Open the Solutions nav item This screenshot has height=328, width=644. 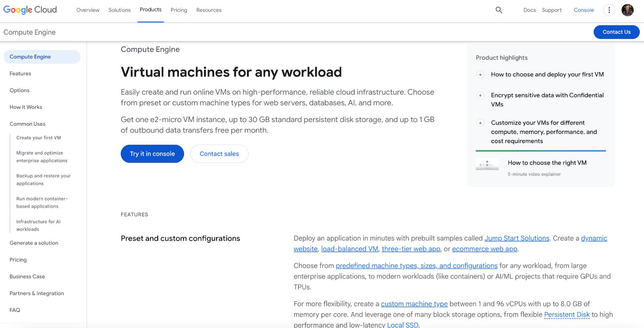click(x=120, y=10)
